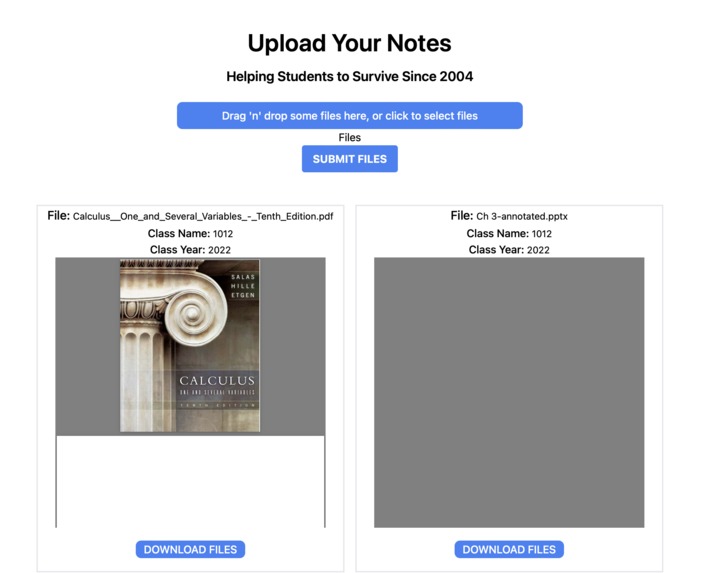Image resolution: width=716 pixels, height=573 pixels.
Task: Click Class Name 1012 in the Calculus card
Action: (190, 234)
